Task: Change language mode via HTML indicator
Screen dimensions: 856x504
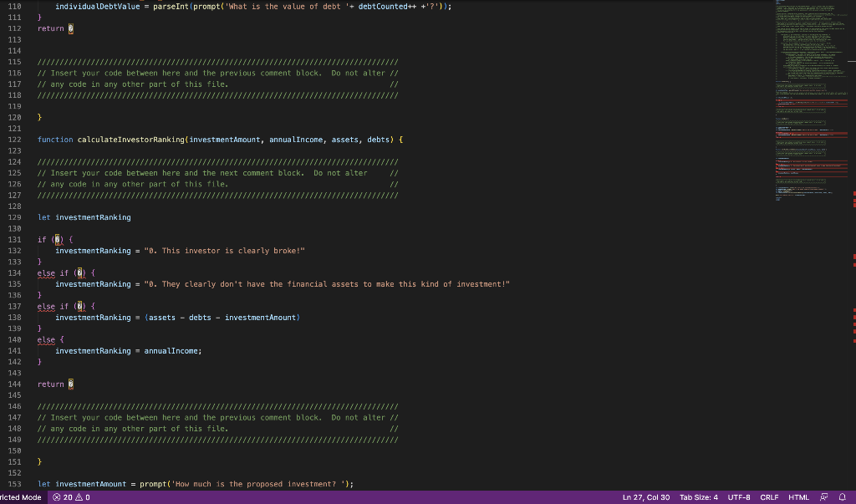Action: click(x=798, y=497)
